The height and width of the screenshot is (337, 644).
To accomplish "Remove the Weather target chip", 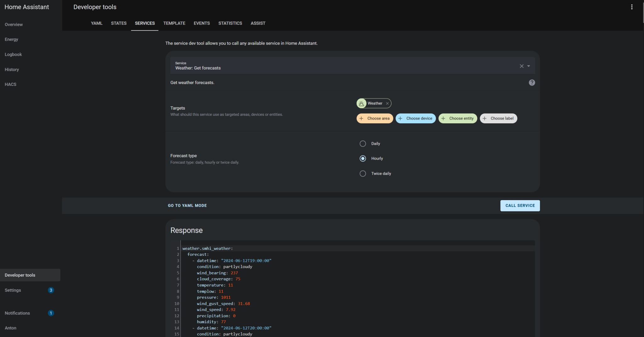I will (x=387, y=104).
